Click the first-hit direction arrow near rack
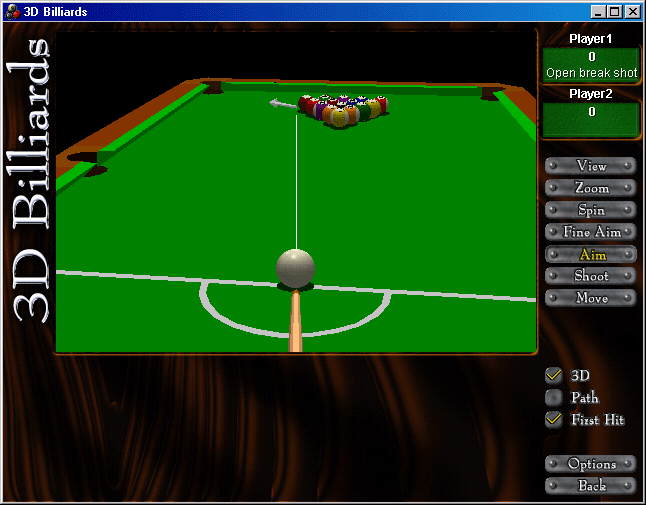Viewport: 646px width, 505px height. 283,103
